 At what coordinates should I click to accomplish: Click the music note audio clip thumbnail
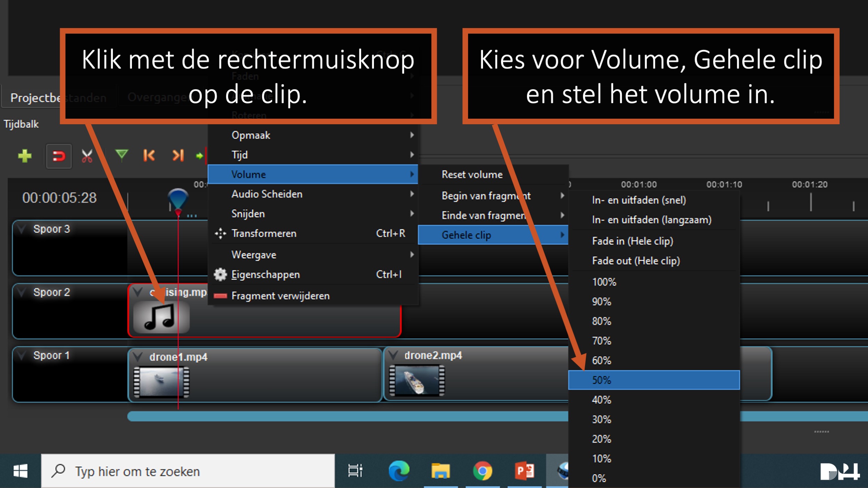point(161,317)
